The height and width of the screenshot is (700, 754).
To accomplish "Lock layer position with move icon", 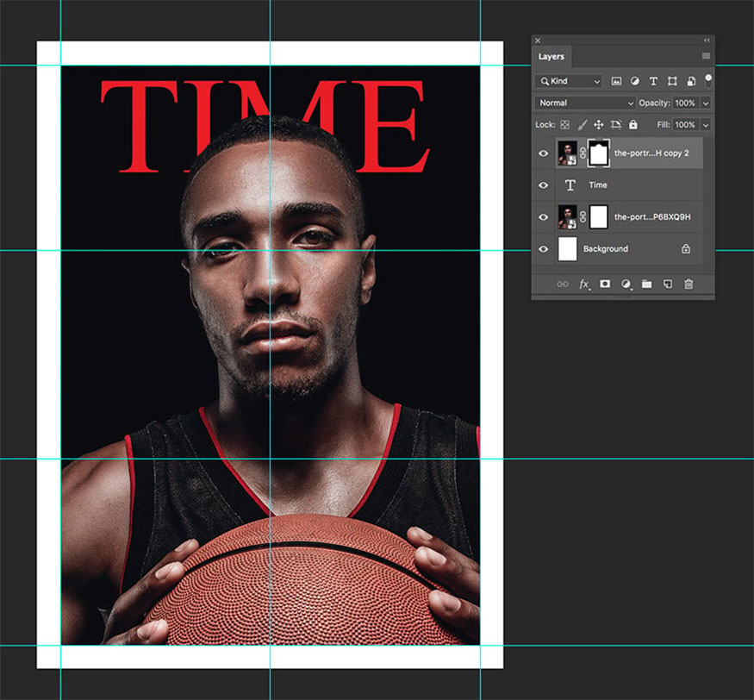I will 598,125.
